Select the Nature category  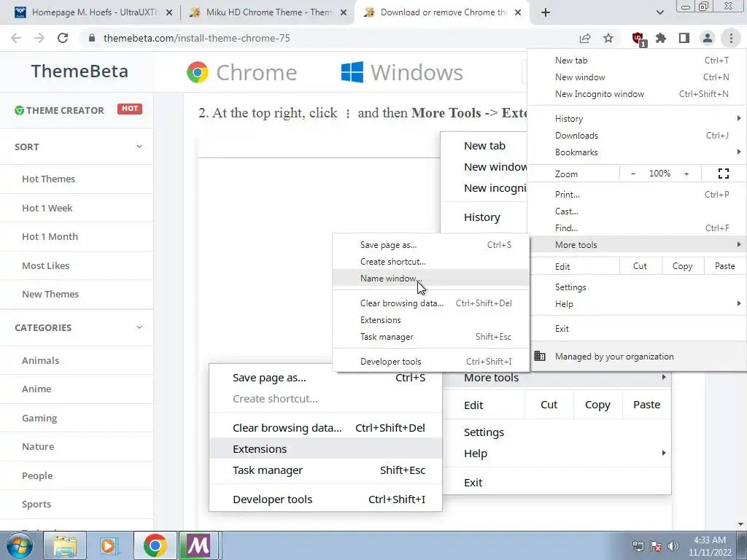(38, 447)
